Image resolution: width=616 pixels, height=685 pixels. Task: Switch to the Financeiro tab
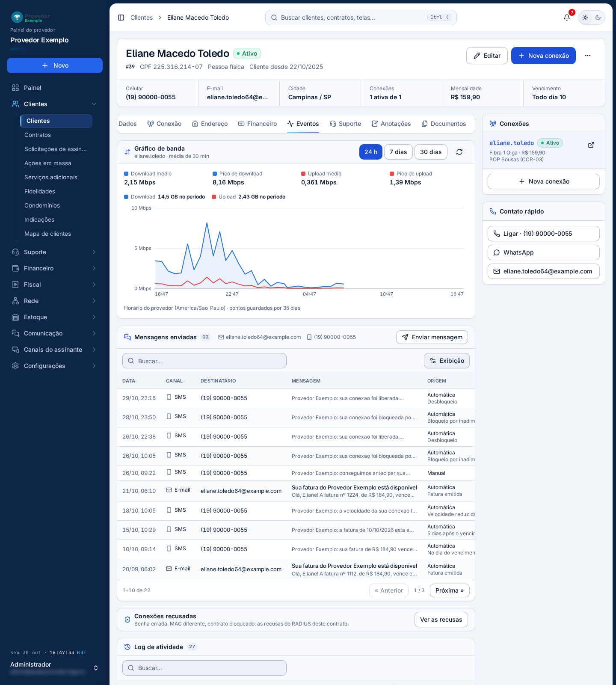coord(258,124)
